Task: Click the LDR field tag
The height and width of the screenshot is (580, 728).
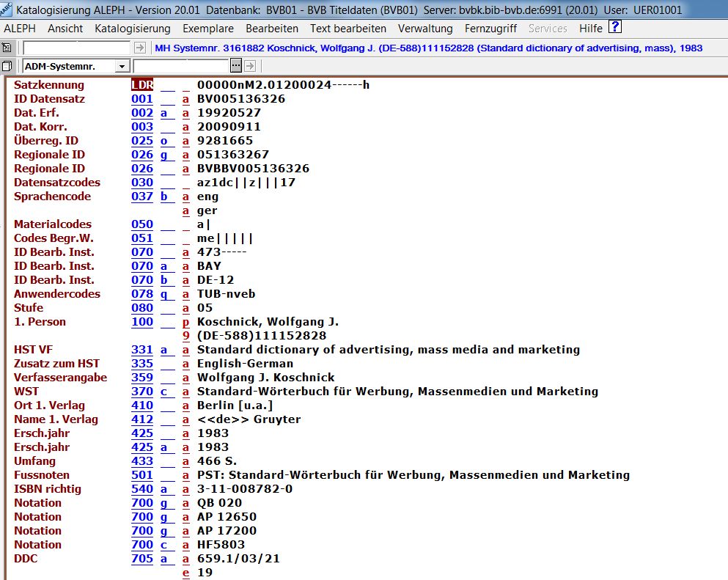Action: click(x=142, y=85)
